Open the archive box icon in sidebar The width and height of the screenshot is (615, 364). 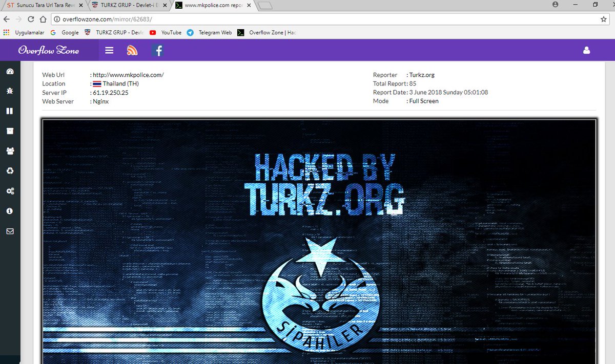[x=10, y=131]
